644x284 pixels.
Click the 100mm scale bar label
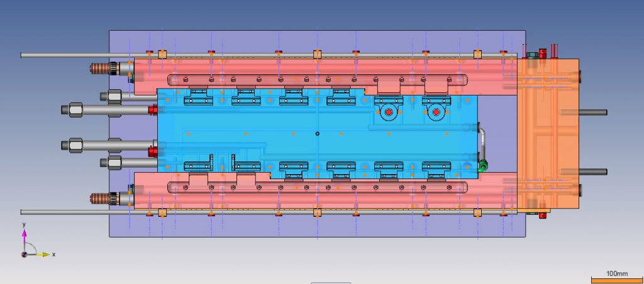[618, 274]
